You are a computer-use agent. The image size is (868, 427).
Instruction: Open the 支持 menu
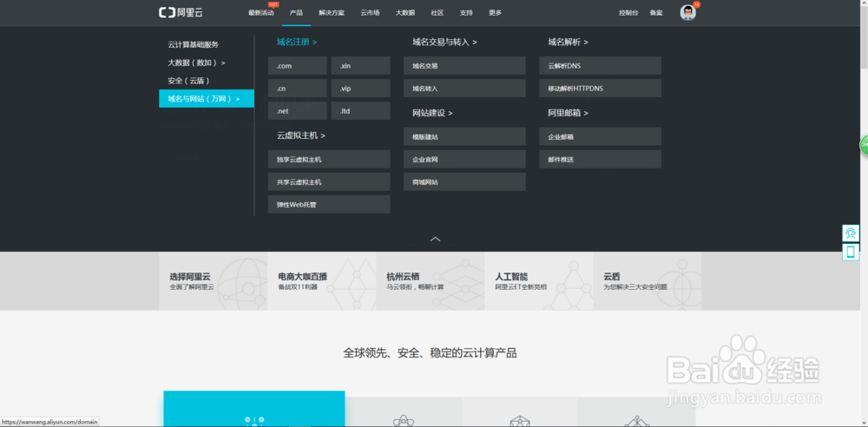(x=466, y=13)
